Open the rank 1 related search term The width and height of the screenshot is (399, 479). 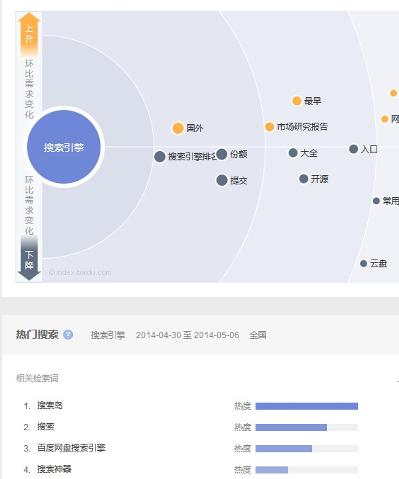pyautogui.click(x=50, y=405)
